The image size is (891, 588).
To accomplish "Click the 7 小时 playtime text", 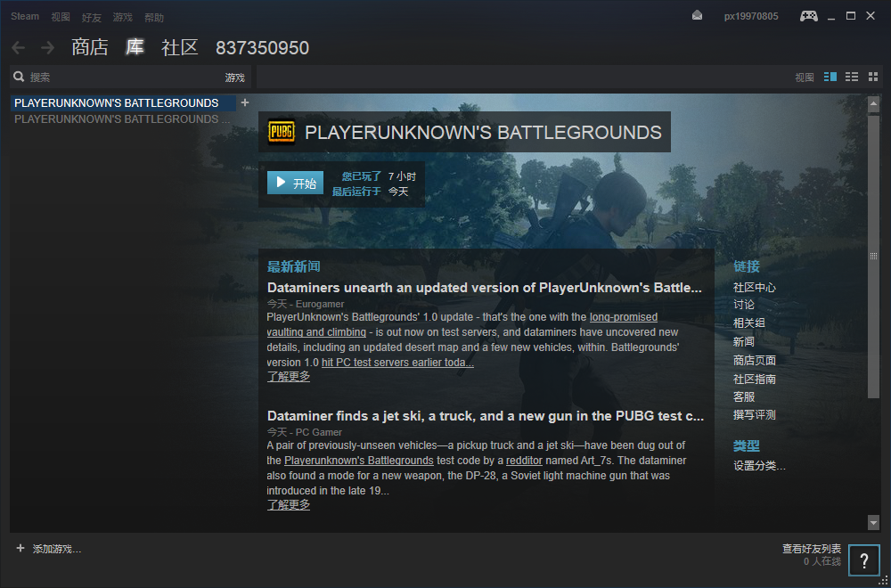I will (x=402, y=176).
